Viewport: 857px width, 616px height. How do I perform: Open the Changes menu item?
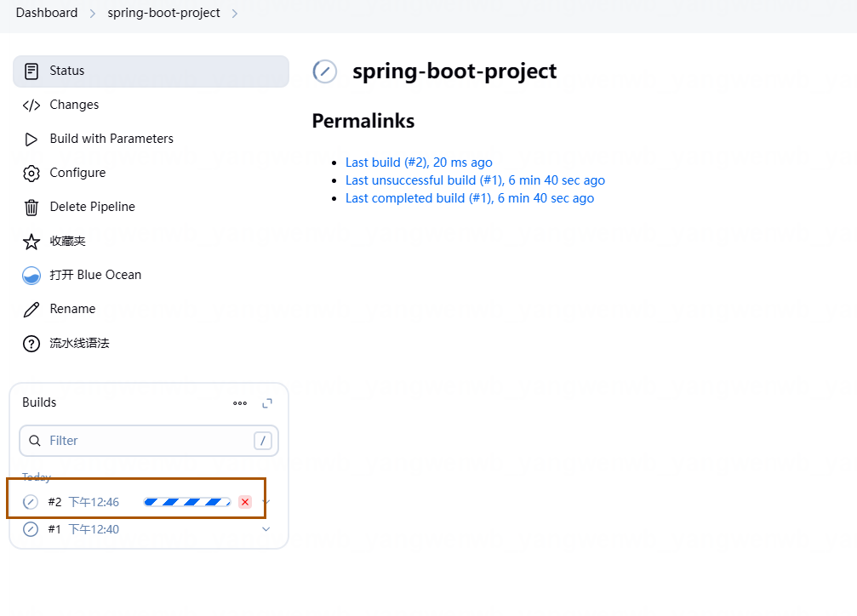point(151,105)
